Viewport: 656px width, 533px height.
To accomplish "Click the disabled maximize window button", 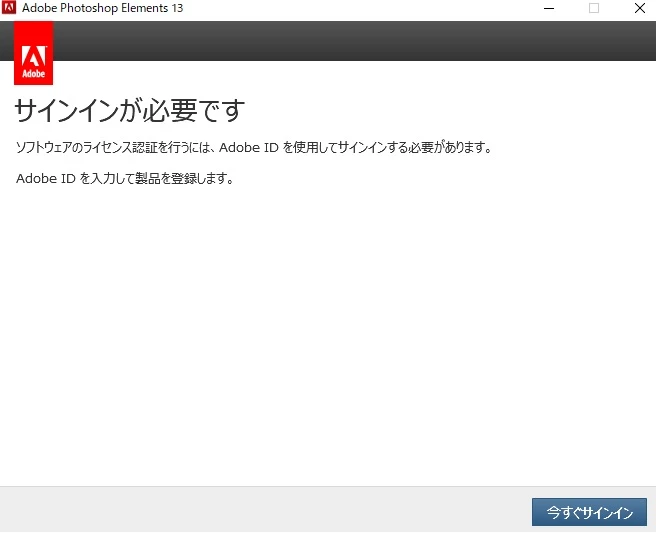I will click(594, 8).
